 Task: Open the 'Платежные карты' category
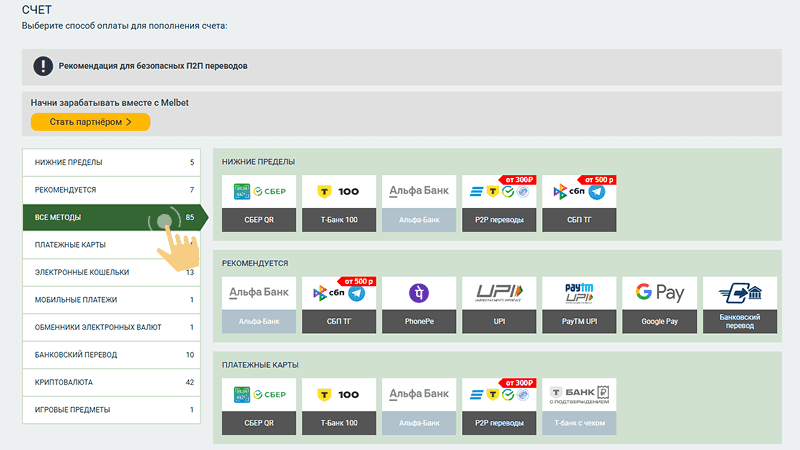pyautogui.click(x=111, y=245)
